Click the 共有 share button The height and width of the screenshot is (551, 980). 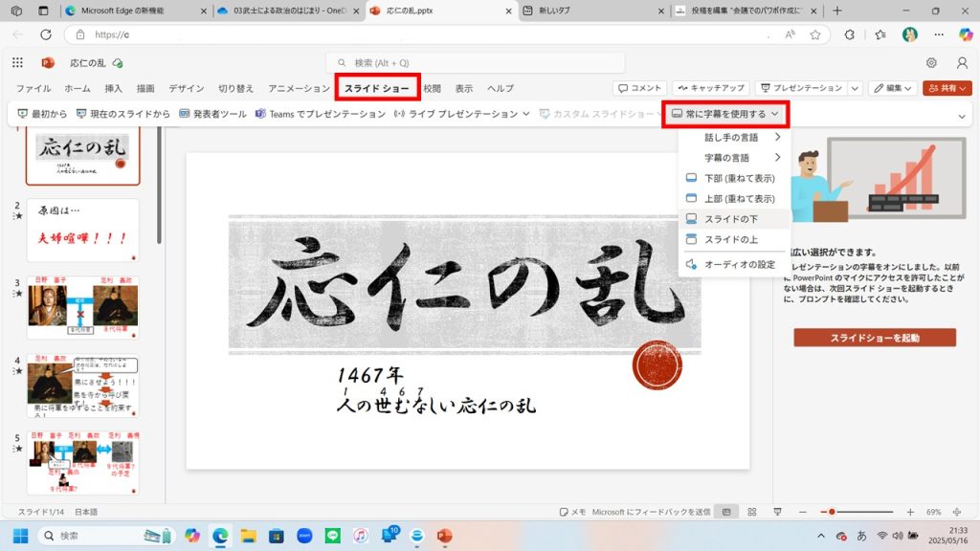[947, 88]
